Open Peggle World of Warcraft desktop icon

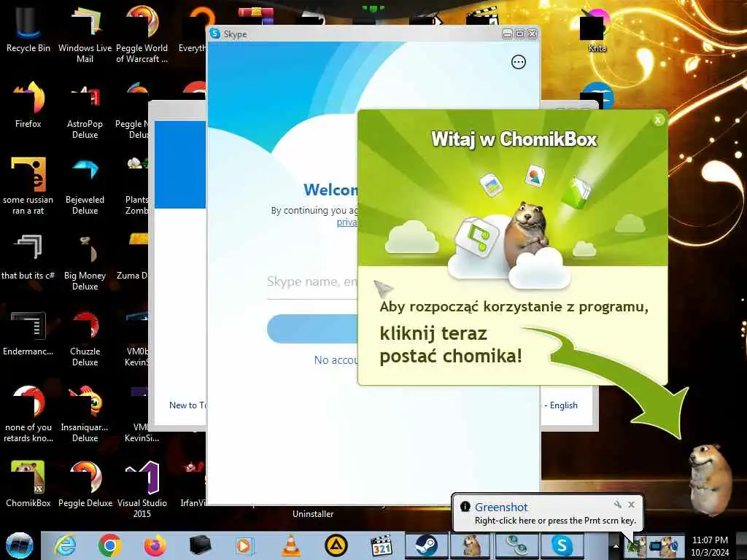(142, 34)
